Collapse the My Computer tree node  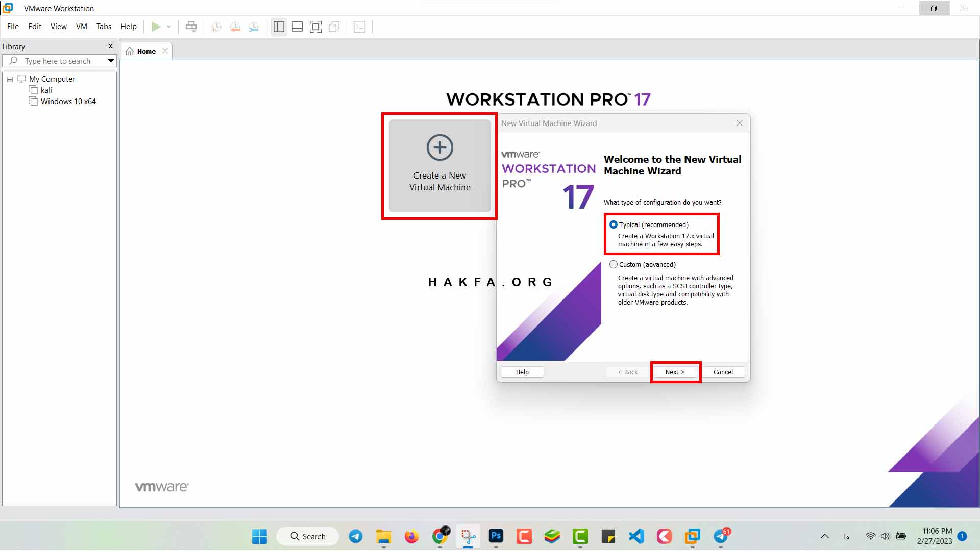coord(10,79)
